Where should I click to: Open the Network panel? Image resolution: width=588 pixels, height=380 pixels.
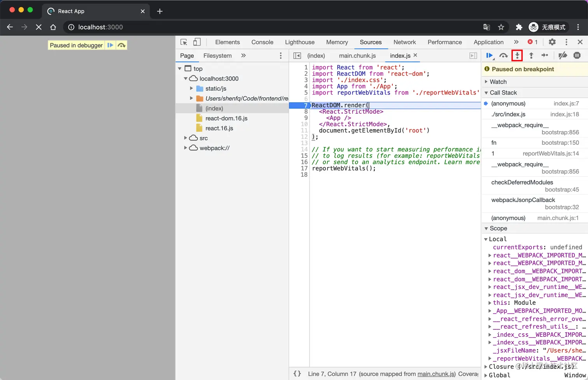tap(405, 42)
